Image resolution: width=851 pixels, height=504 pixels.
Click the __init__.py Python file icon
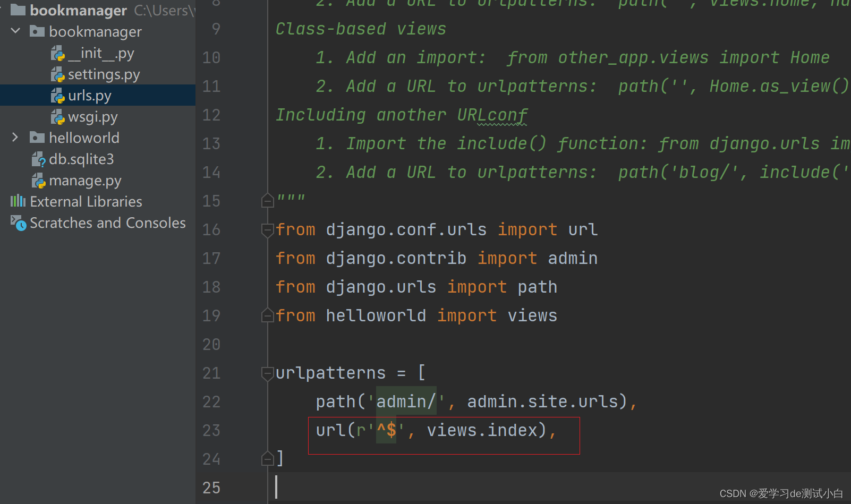pos(58,53)
